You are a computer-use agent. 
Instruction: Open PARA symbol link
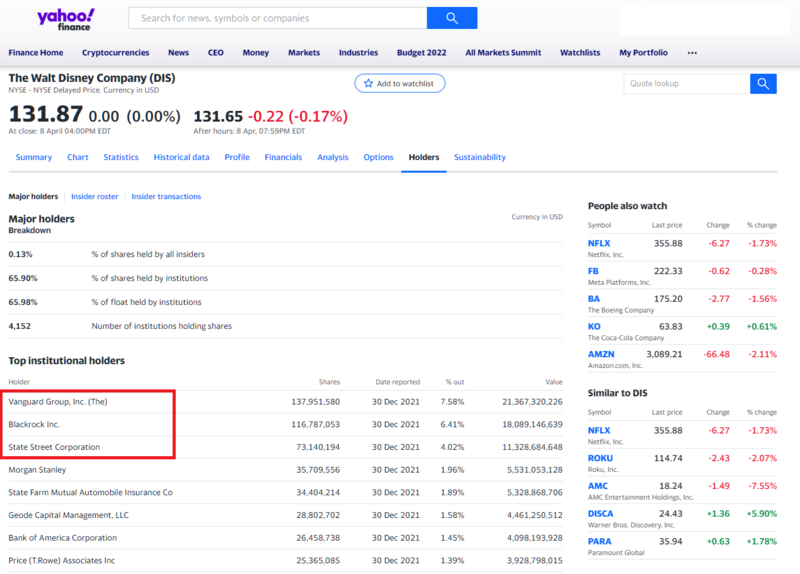click(x=599, y=541)
